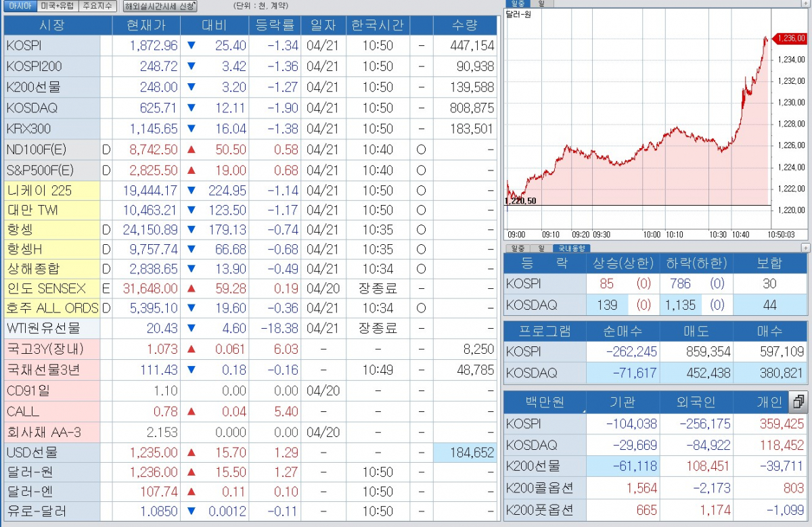
Task: Click the red up arrow in USD선물 row
Action: [x=191, y=453]
